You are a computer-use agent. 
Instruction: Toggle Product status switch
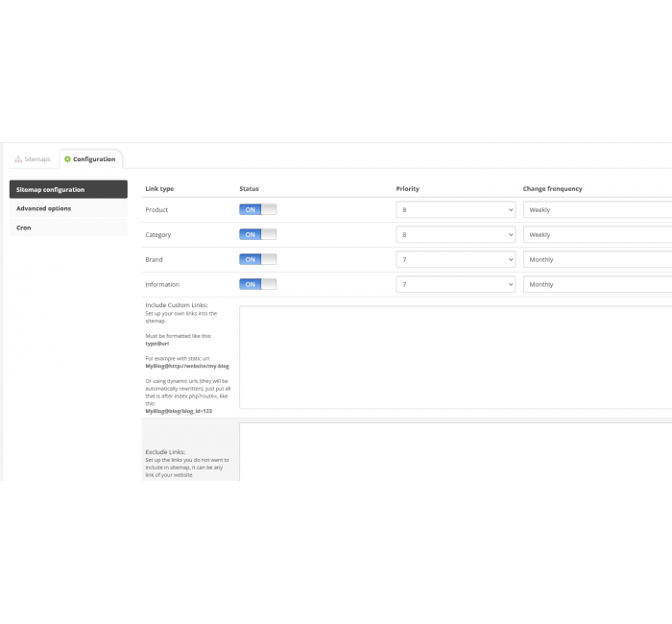[257, 209]
